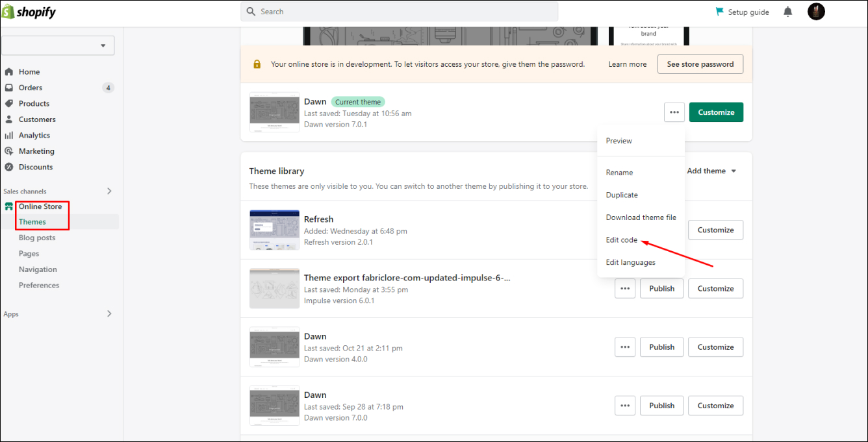Open Analytics page
Viewport: 868px width, 442px height.
click(34, 136)
